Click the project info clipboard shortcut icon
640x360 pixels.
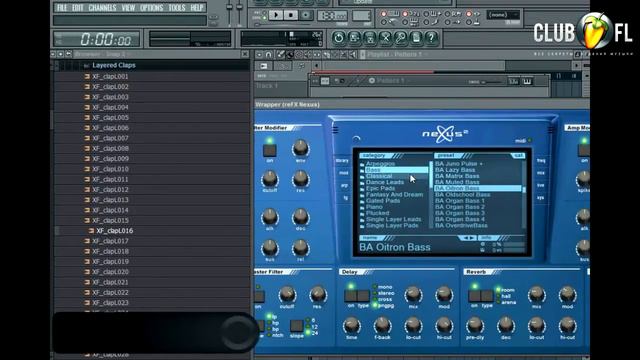point(416,38)
